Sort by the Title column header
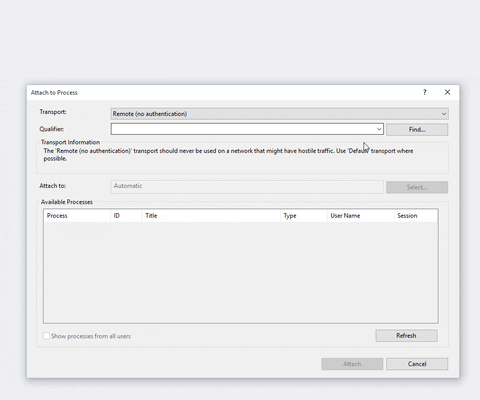Screen dimensions: 480x400 click(211, 216)
